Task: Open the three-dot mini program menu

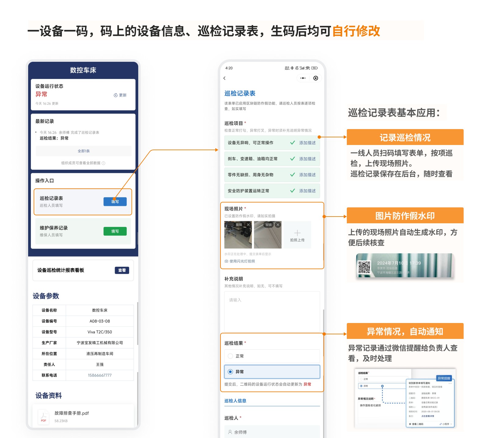Action: (x=303, y=78)
